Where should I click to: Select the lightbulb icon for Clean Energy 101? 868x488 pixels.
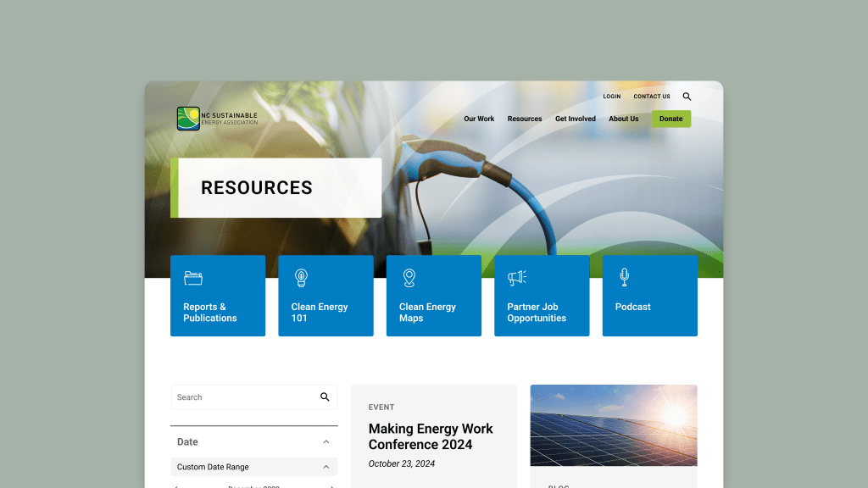coord(300,278)
